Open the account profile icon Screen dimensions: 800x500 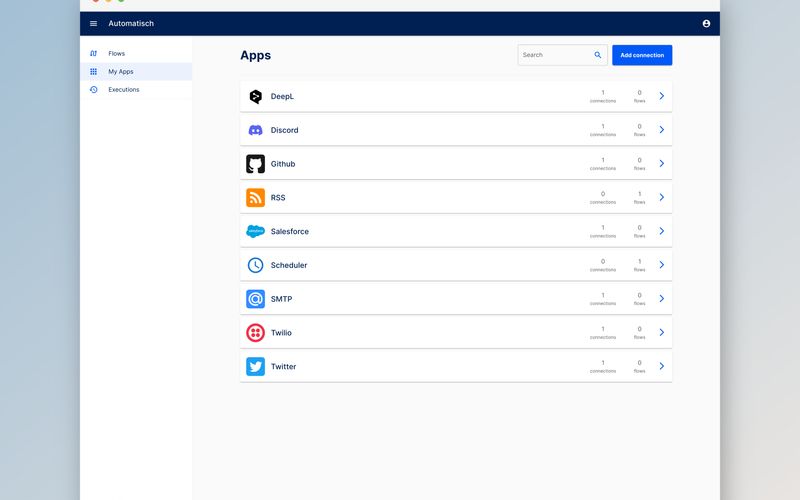[x=706, y=23]
